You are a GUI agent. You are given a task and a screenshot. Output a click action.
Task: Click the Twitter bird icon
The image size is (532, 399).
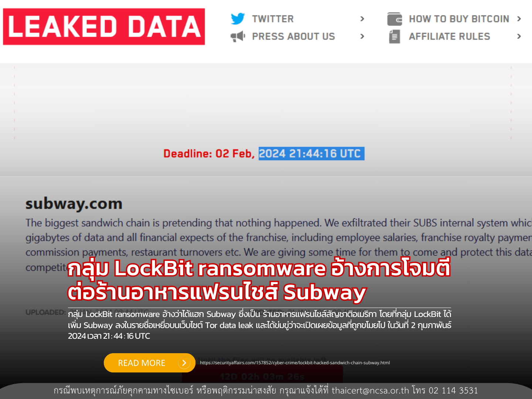(x=238, y=18)
